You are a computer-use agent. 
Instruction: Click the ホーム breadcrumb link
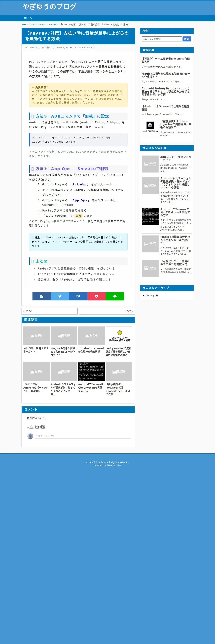coord(25,25)
